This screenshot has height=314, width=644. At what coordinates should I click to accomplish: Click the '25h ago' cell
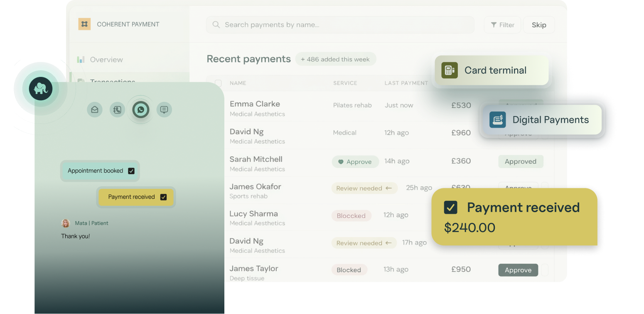pyautogui.click(x=419, y=188)
